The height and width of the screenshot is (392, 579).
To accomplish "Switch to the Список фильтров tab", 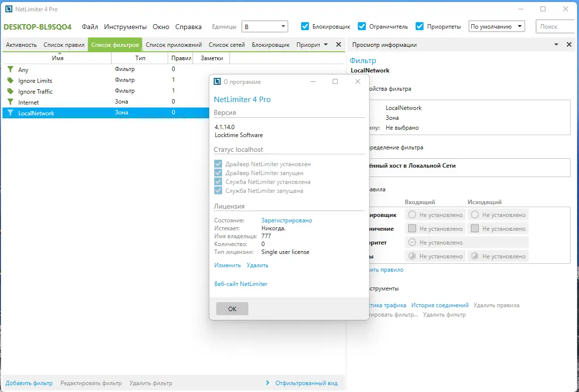I will coord(115,44).
